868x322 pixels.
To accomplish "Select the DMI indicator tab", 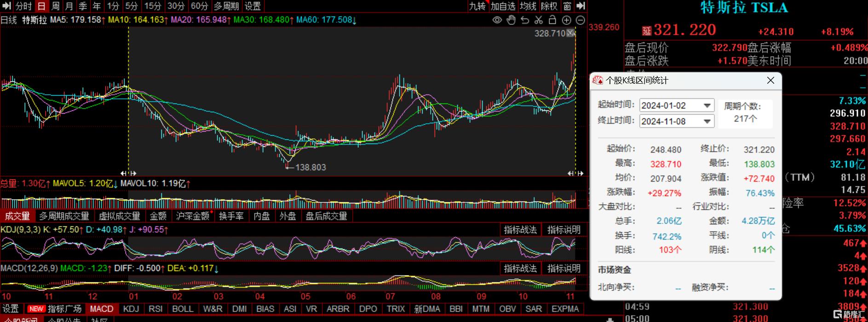I will (239, 309).
